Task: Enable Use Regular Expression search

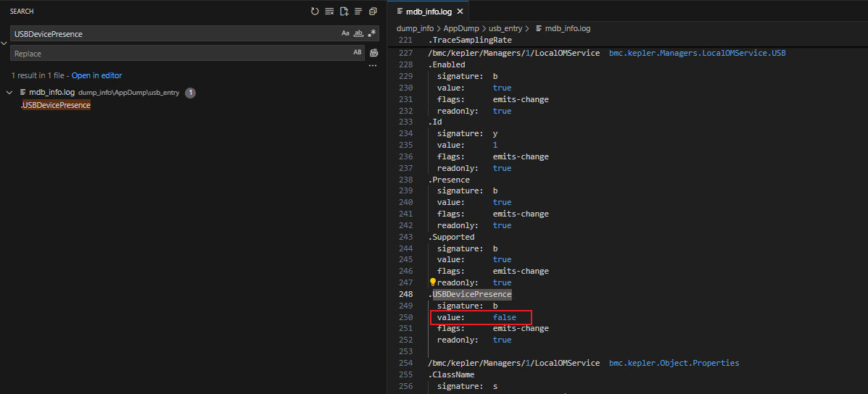Action: 371,33
